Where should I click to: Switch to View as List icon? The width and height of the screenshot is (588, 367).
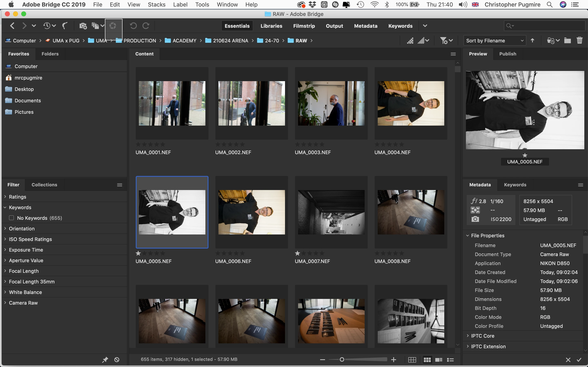click(450, 360)
